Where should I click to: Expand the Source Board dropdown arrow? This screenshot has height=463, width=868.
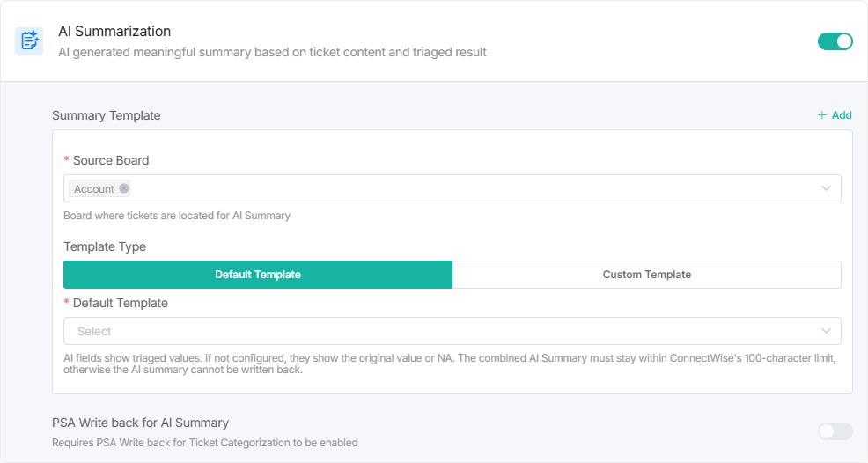(x=826, y=188)
